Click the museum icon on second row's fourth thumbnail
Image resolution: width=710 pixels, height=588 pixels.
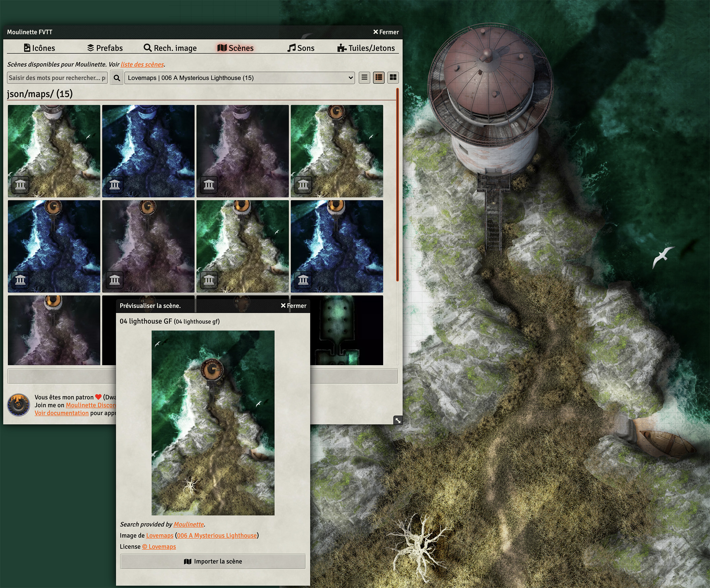(303, 280)
